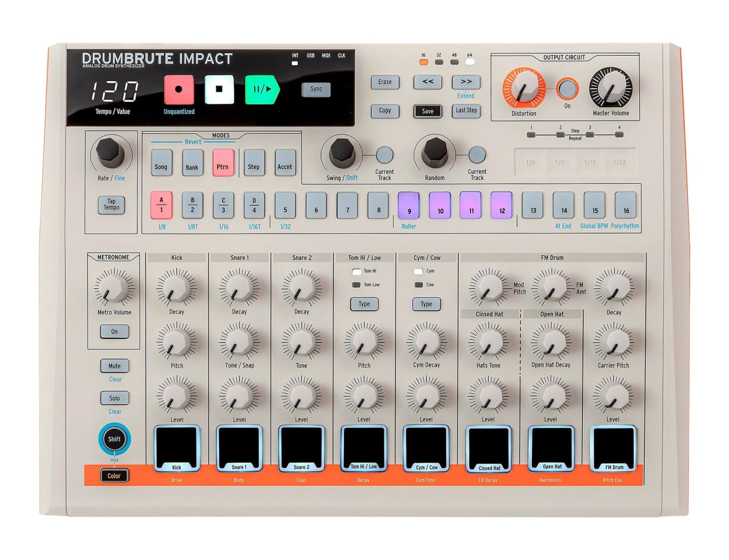
Task: Tap step button 14 At End
Action: (564, 205)
